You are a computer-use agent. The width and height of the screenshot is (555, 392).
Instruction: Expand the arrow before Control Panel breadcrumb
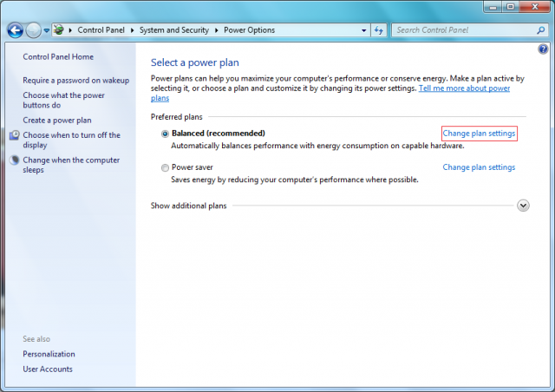click(70, 30)
